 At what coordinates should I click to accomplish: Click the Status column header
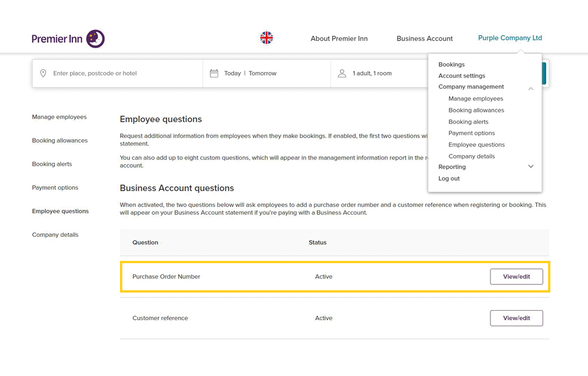pos(318,242)
